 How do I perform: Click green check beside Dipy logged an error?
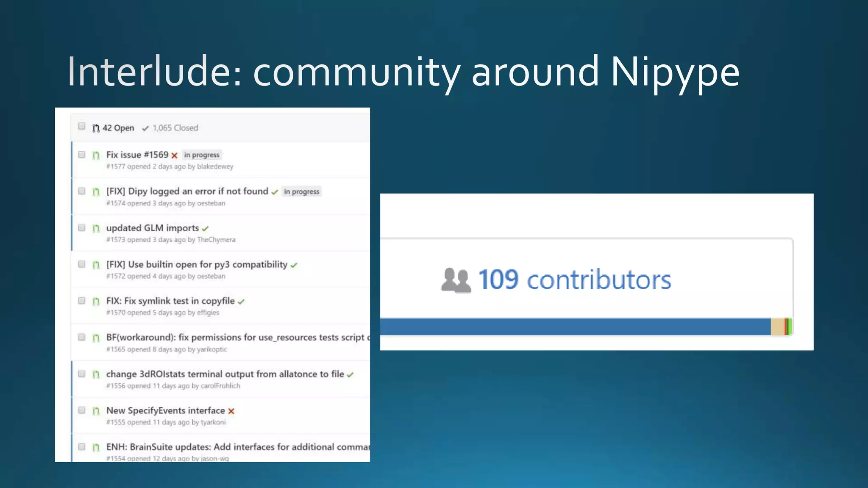pos(275,192)
